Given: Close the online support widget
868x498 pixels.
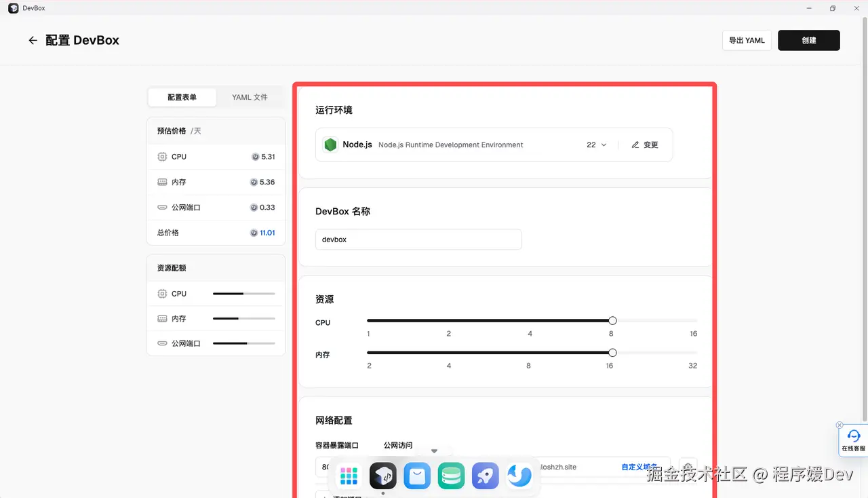Looking at the screenshot, I should pyautogui.click(x=840, y=425).
